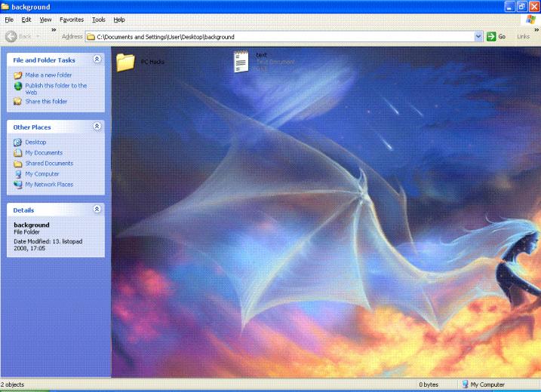Select the text document notepad icon
Image resolution: width=541 pixels, height=392 pixels.
pos(241,62)
